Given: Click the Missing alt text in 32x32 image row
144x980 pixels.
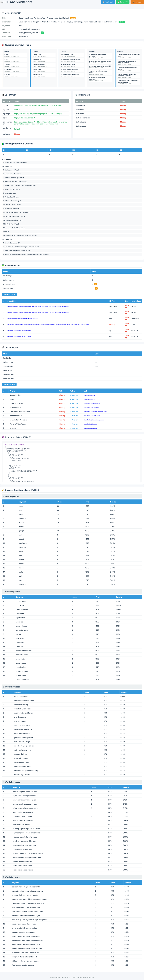Looking at the screenshot, I should 112,325.
